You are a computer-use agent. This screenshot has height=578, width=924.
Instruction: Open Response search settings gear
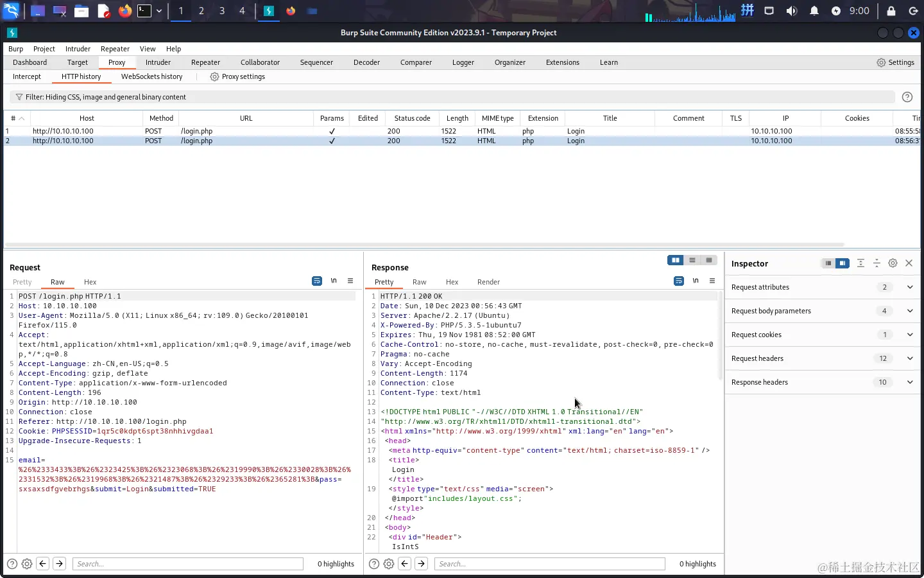[389, 564]
